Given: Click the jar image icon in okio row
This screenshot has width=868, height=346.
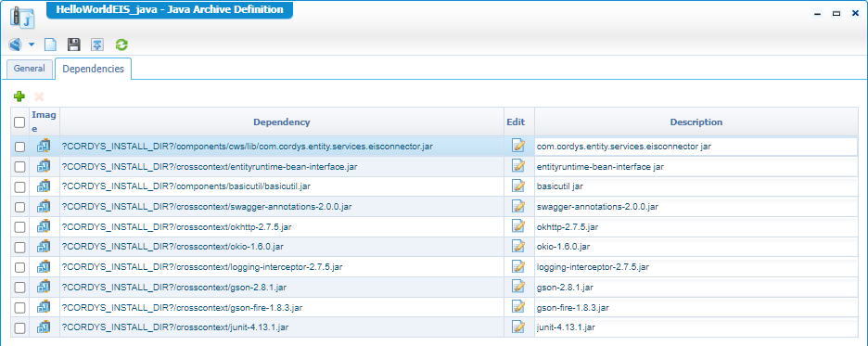Looking at the screenshot, I should (x=44, y=247).
